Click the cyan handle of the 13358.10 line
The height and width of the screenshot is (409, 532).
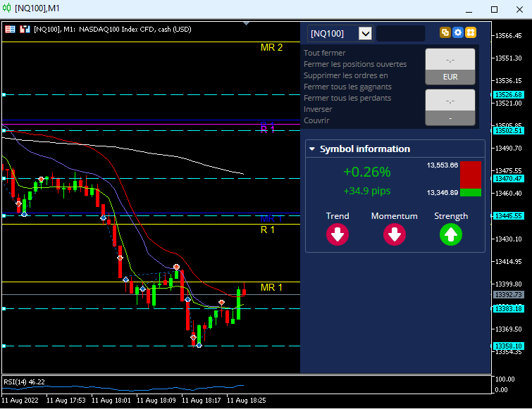click(4, 346)
